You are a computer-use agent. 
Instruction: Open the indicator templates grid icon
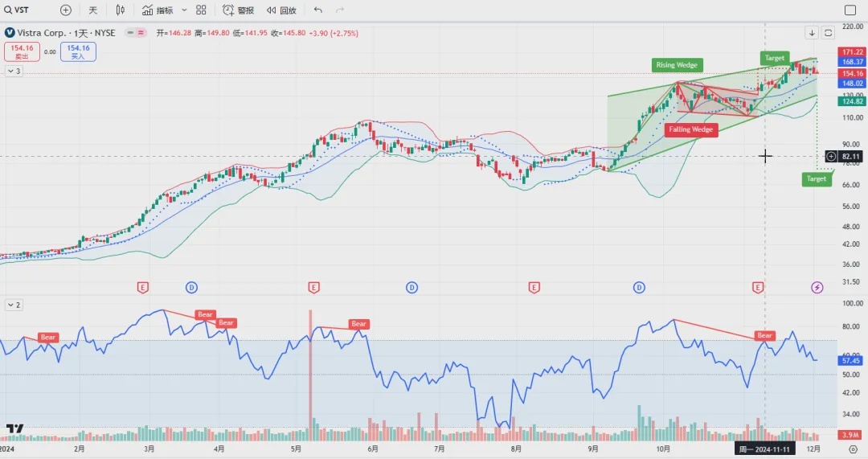tap(201, 10)
